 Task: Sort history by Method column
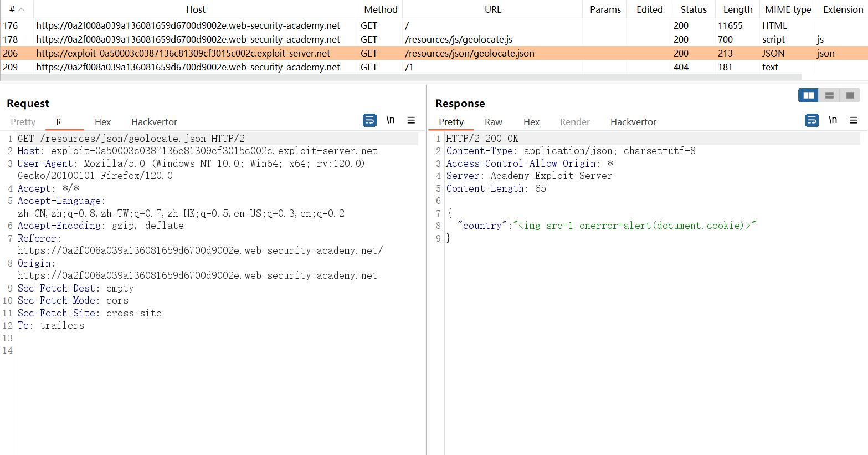pos(381,9)
